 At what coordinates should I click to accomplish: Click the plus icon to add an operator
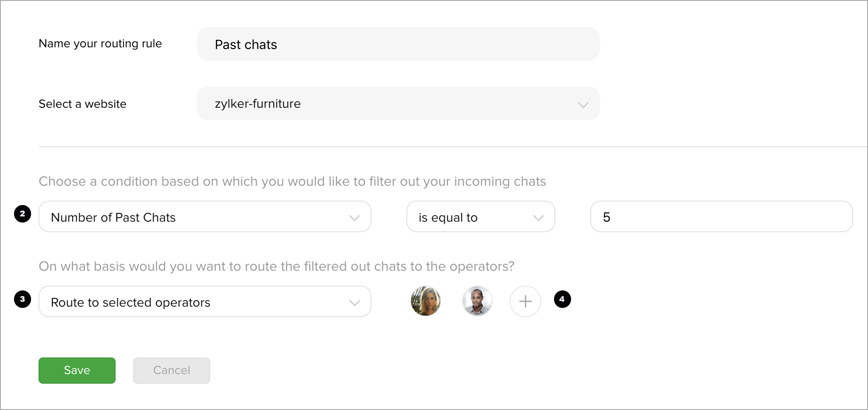(525, 301)
